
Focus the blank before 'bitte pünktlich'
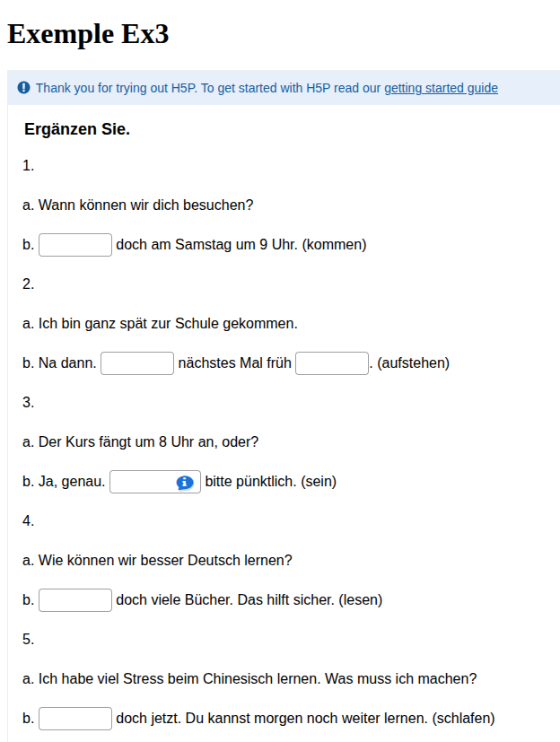pyautogui.click(x=144, y=482)
